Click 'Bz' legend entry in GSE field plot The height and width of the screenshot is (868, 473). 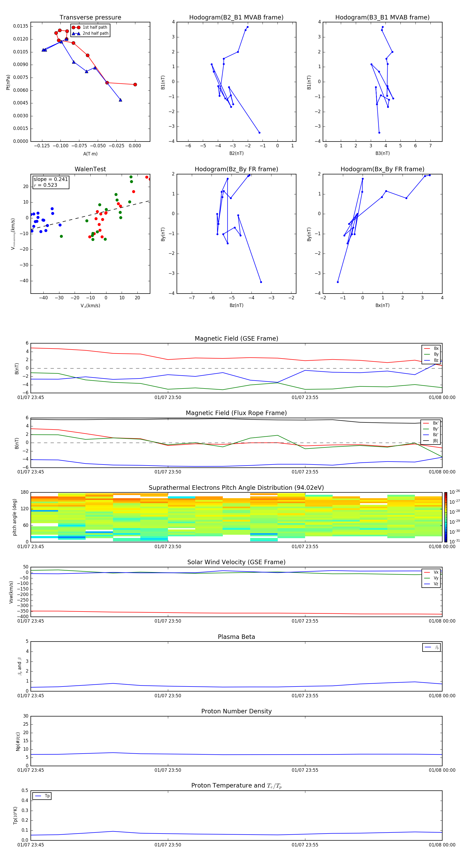coord(431,360)
